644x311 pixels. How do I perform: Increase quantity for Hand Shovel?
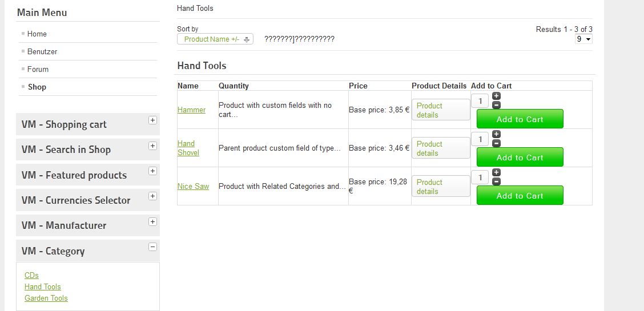pos(496,134)
